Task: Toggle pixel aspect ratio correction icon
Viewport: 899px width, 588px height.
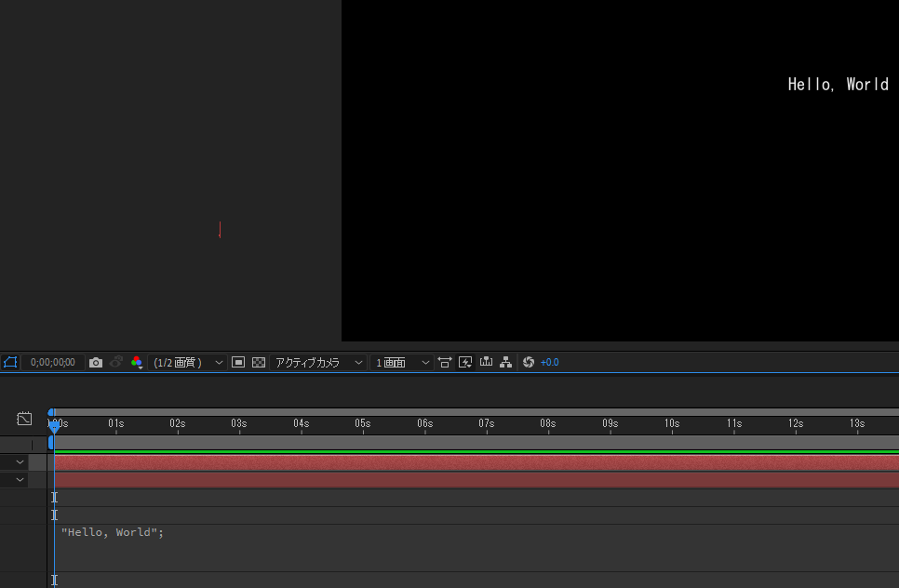Action: click(444, 362)
